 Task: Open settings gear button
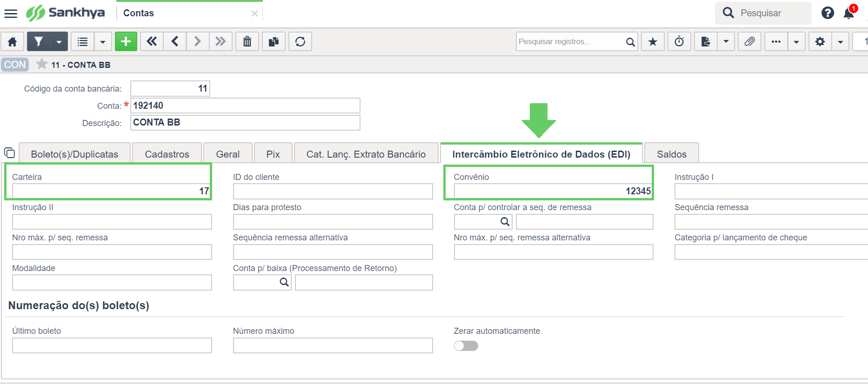pos(820,41)
